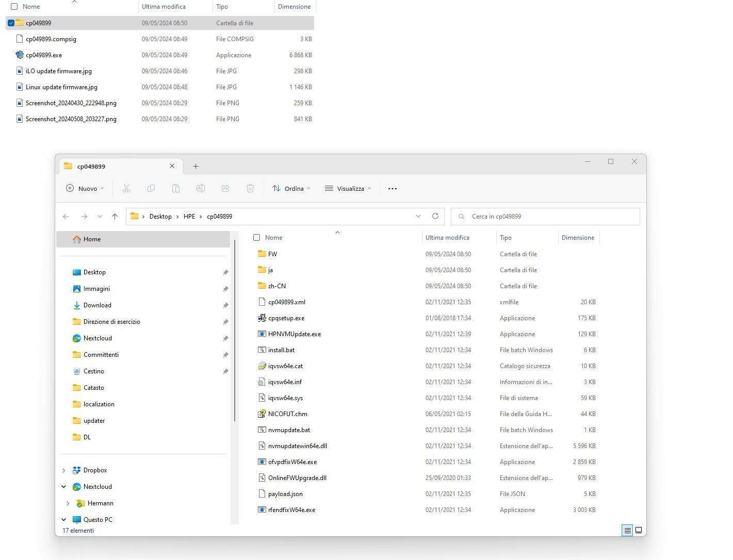Click Desktop in the breadcrumb path
The image size is (733, 560).
pos(160,217)
